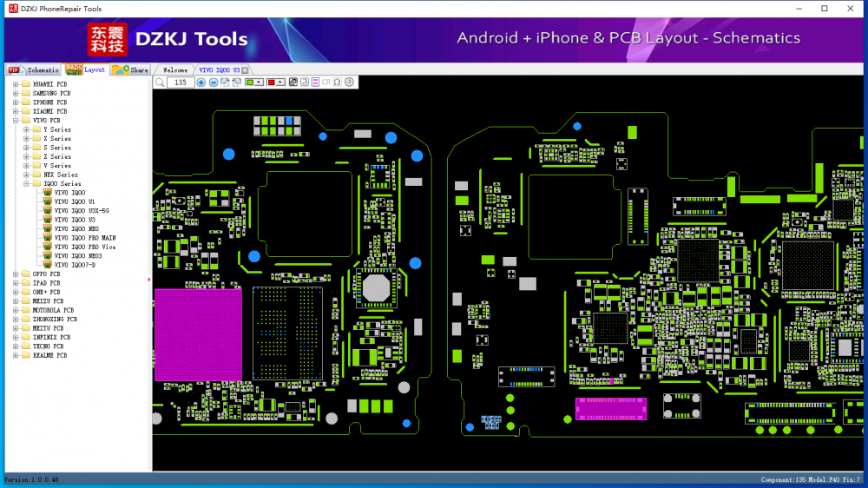
Task: Select the V Series folder label
Action: point(57,166)
